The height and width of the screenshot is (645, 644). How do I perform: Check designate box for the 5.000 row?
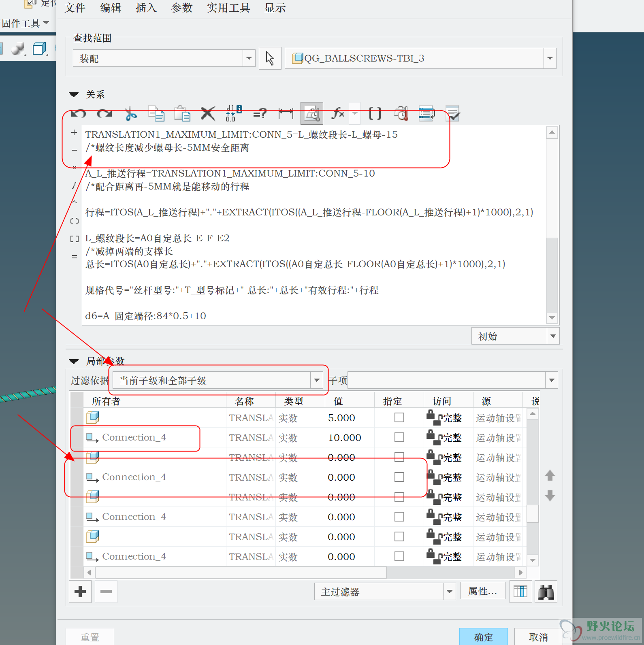pos(399,417)
